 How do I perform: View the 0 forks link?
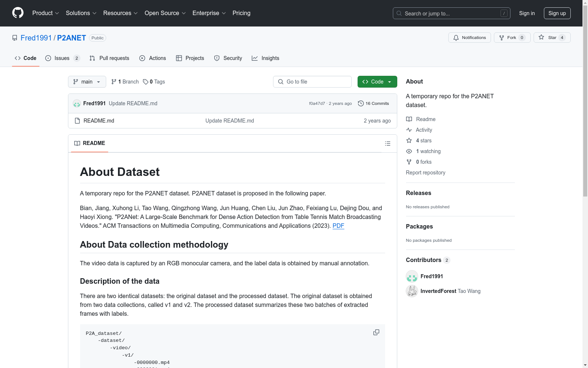point(419,162)
